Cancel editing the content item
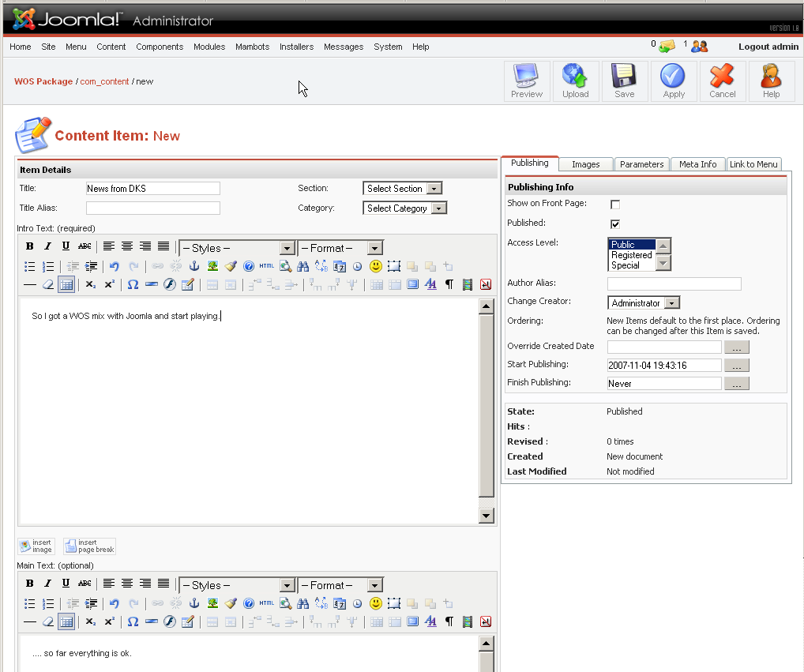The image size is (804, 672). click(x=723, y=81)
